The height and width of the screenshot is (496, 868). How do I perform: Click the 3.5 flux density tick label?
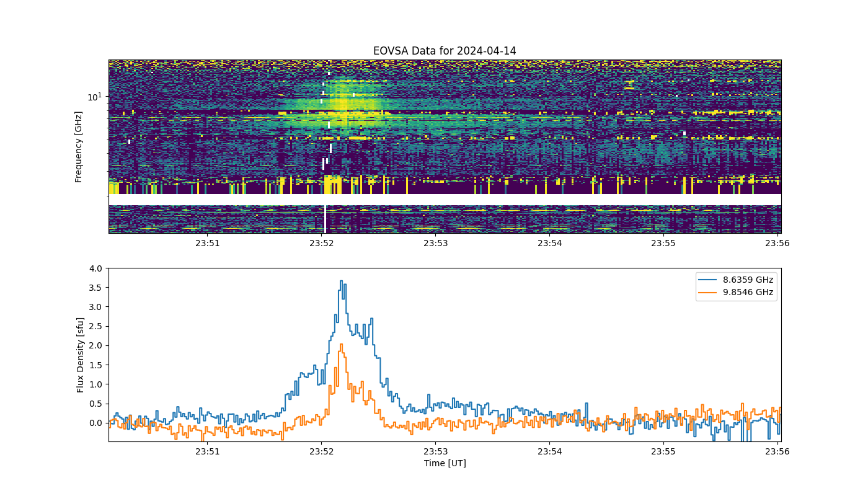96,288
